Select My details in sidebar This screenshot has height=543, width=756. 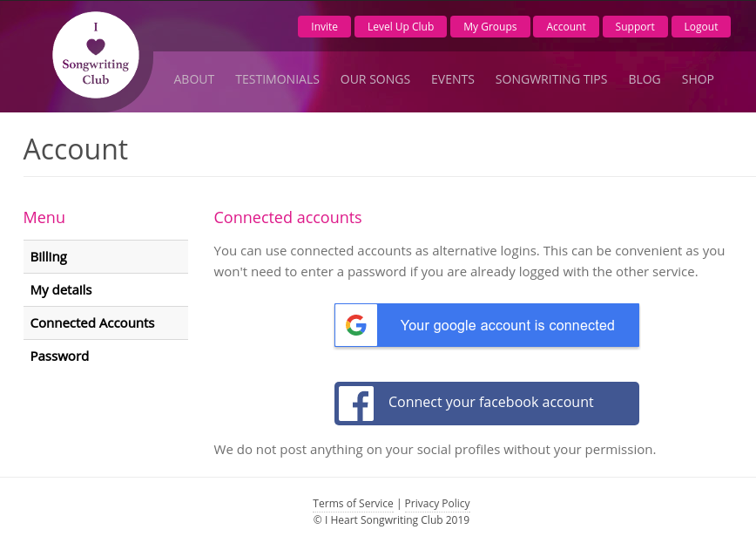point(61,290)
